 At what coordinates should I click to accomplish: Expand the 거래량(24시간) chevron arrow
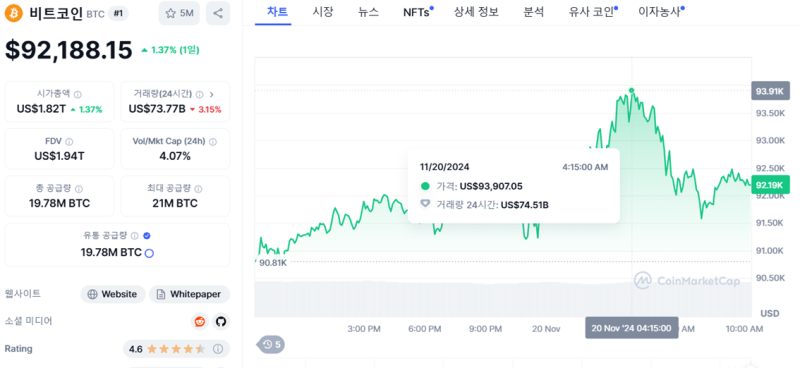212,94
